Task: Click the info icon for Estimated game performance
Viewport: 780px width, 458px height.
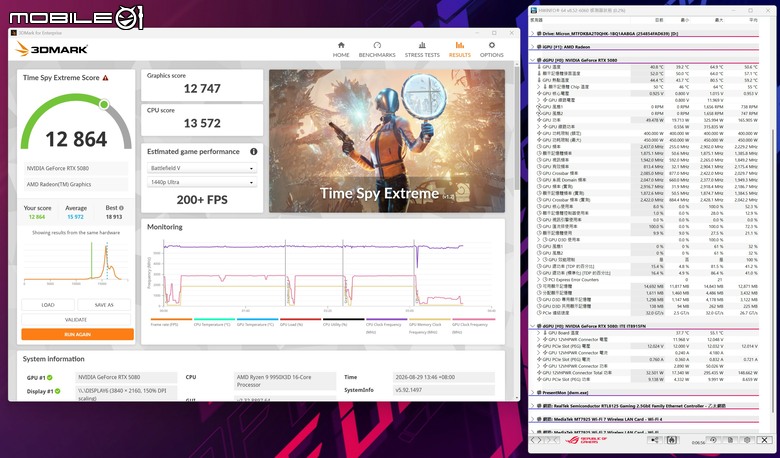Action: point(254,152)
